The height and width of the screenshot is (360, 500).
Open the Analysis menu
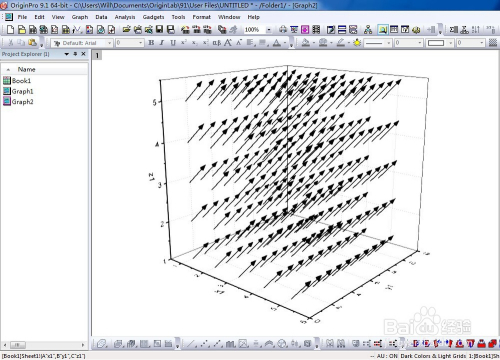pyautogui.click(x=125, y=17)
